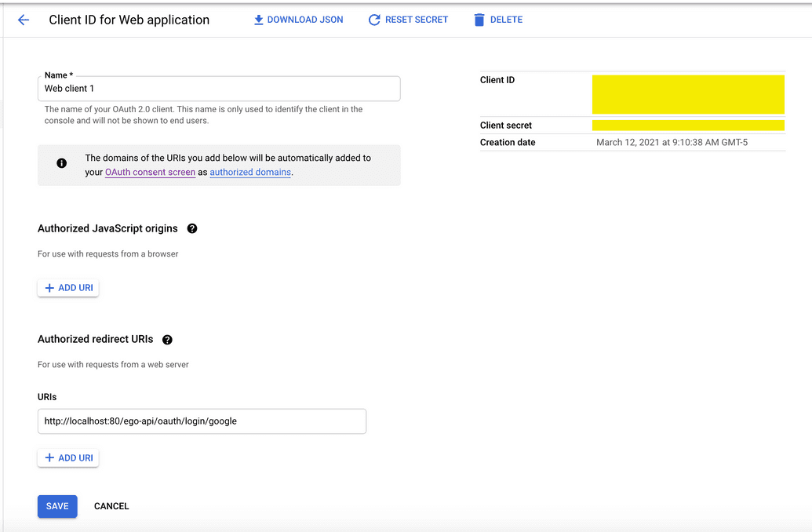Click the circular reset arrow icon
Screen dimensions: 812x532
pyautogui.click(x=374, y=20)
